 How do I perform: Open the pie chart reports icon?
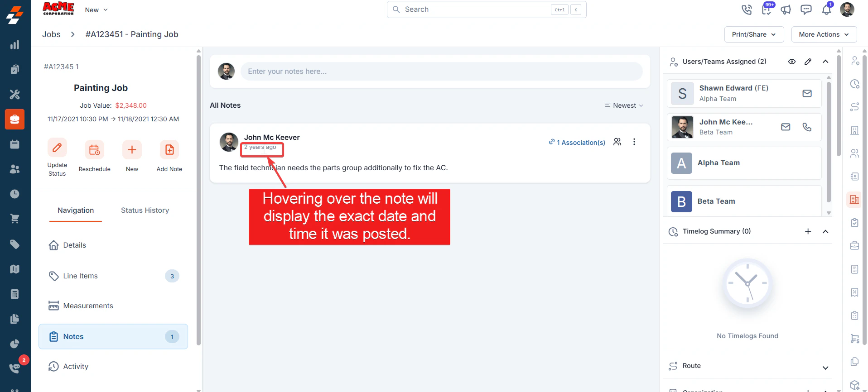(14, 344)
